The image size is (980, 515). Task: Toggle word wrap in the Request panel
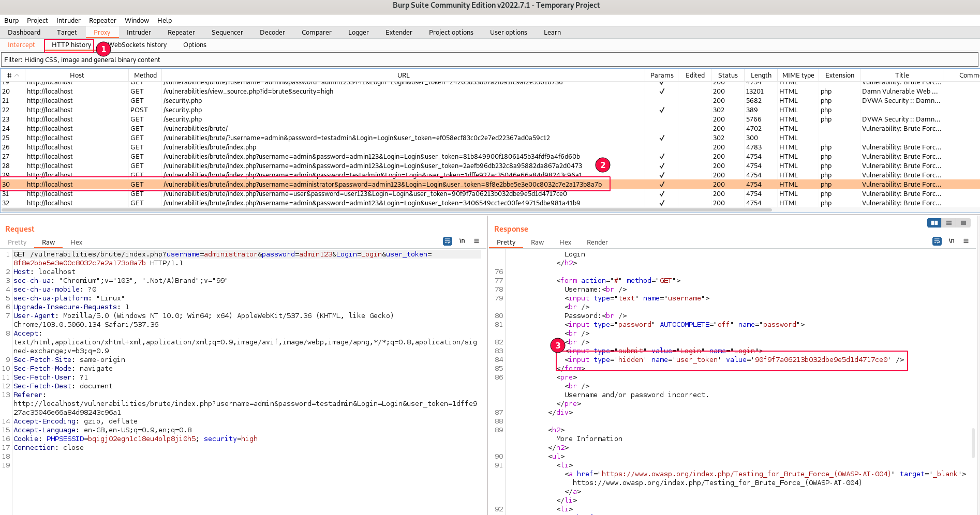448,241
